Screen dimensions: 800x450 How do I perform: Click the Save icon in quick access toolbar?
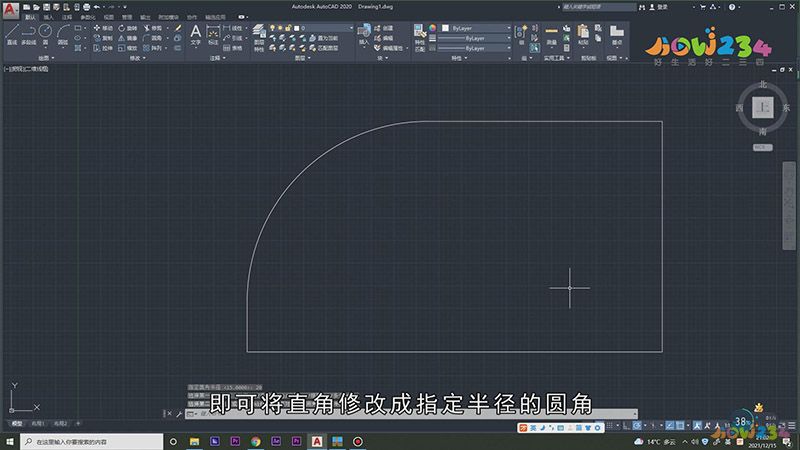[x=46, y=7]
